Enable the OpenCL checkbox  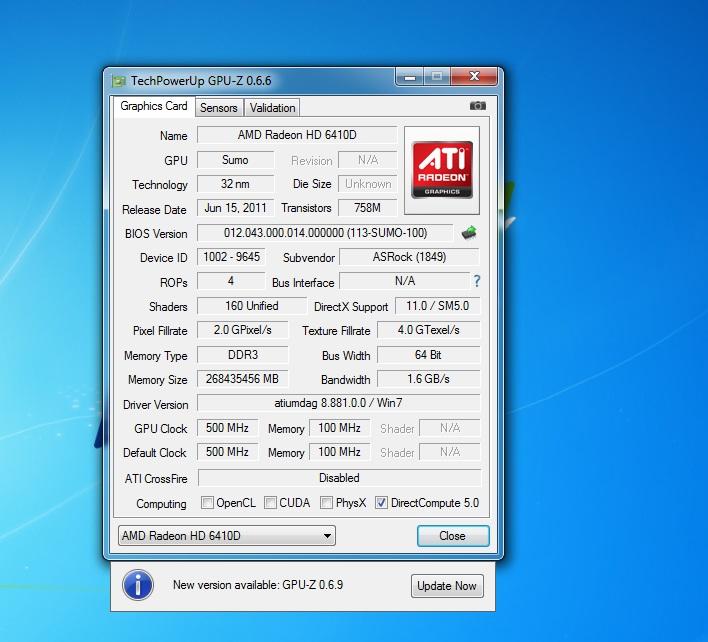point(207,502)
